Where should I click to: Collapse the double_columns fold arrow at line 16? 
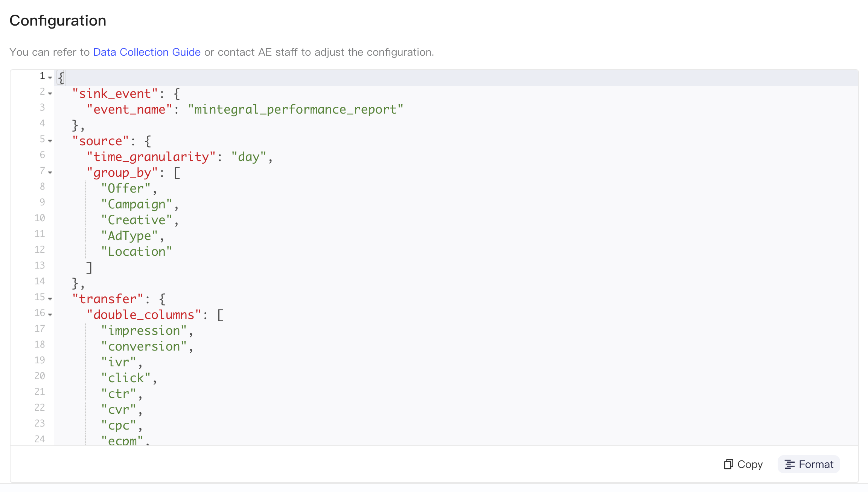[50, 314]
